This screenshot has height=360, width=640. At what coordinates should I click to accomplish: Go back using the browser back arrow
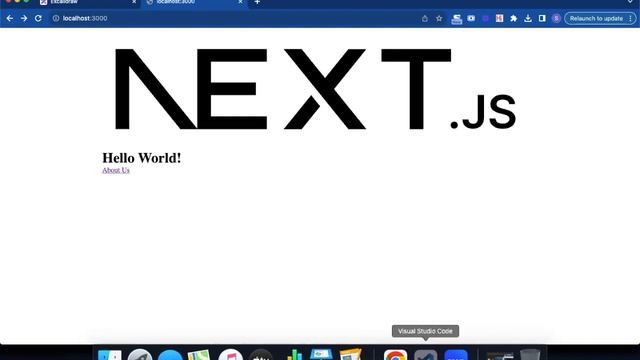click(10, 18)
